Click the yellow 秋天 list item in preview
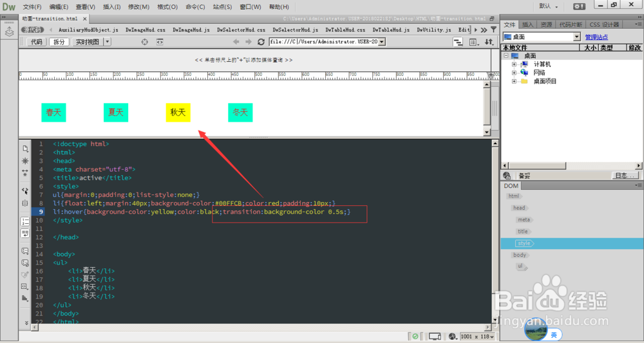Viewport: 644px width, 343px height. (178, 113)
